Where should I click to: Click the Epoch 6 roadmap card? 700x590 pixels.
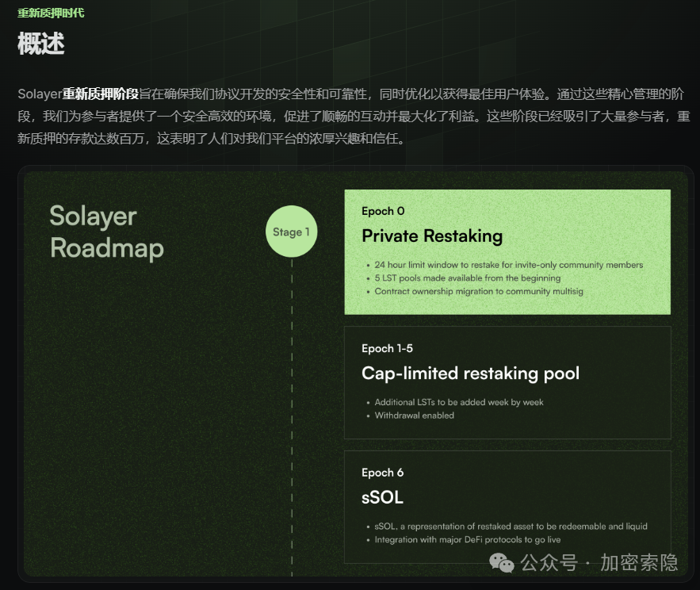pos(507,508)
